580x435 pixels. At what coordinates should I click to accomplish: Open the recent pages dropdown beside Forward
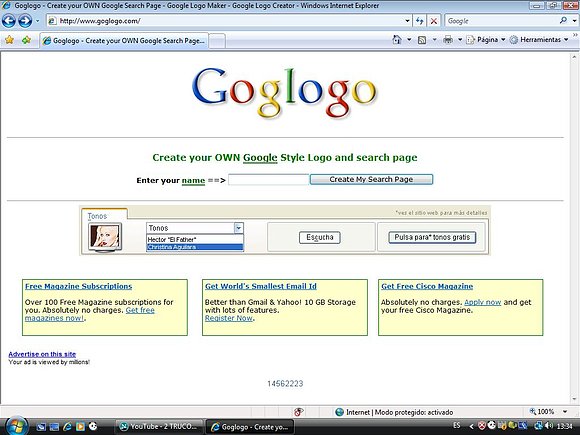pyautogui.click(x=37, y=21)
